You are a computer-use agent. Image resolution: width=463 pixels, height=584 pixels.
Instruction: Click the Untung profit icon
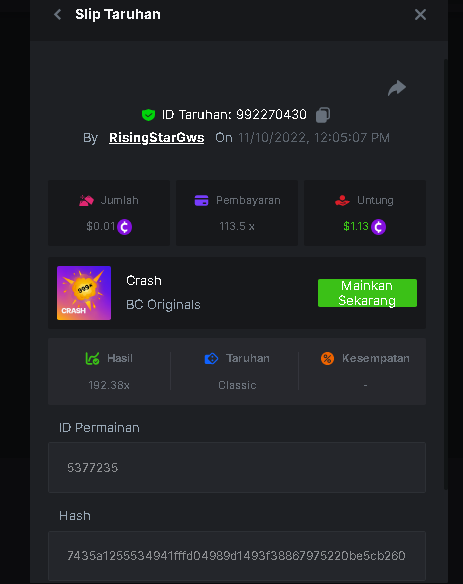click(342, 201)
